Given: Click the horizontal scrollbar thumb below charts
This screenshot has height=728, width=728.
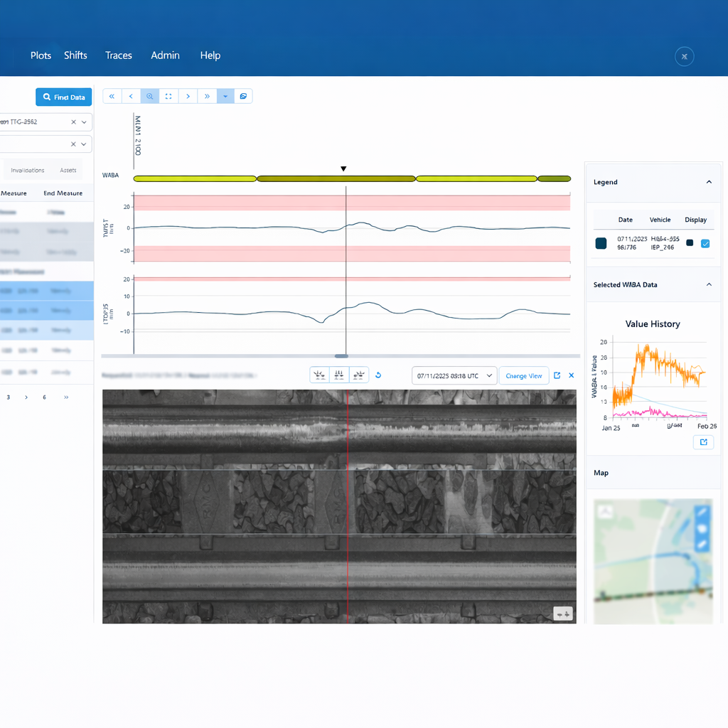Looking at the screenshot, I should [342, 356].
